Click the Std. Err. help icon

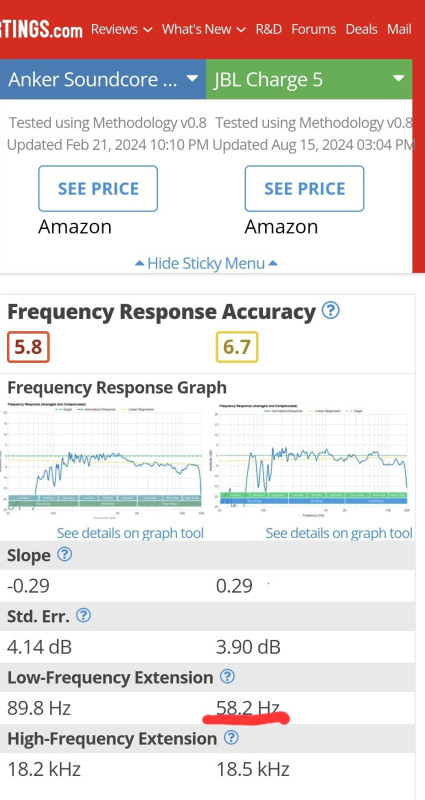(x=83, y=615)
